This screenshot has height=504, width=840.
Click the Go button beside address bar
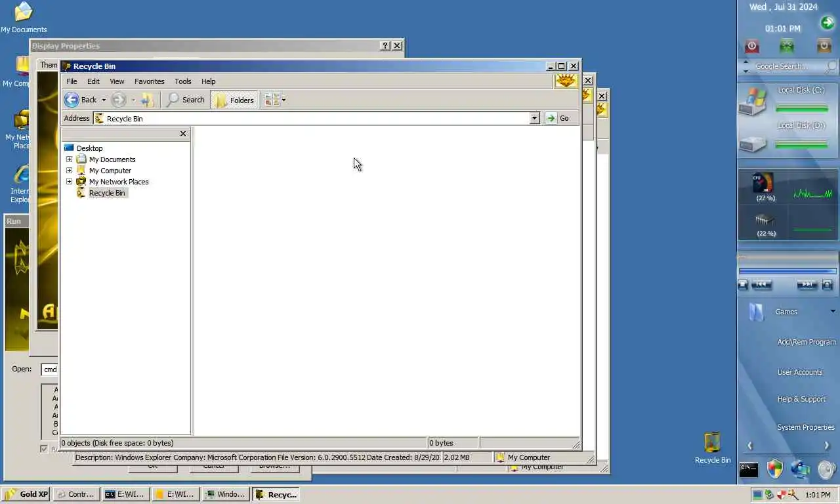pyautogui.click(x=558, y=118)
